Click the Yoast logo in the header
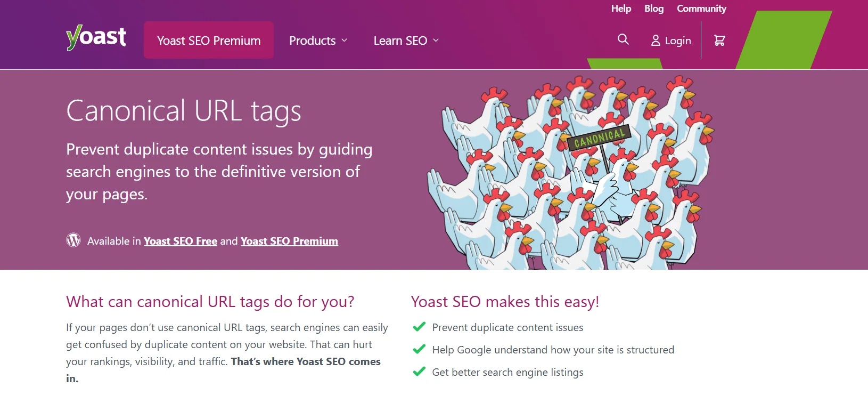 click(x=96, y=36)
